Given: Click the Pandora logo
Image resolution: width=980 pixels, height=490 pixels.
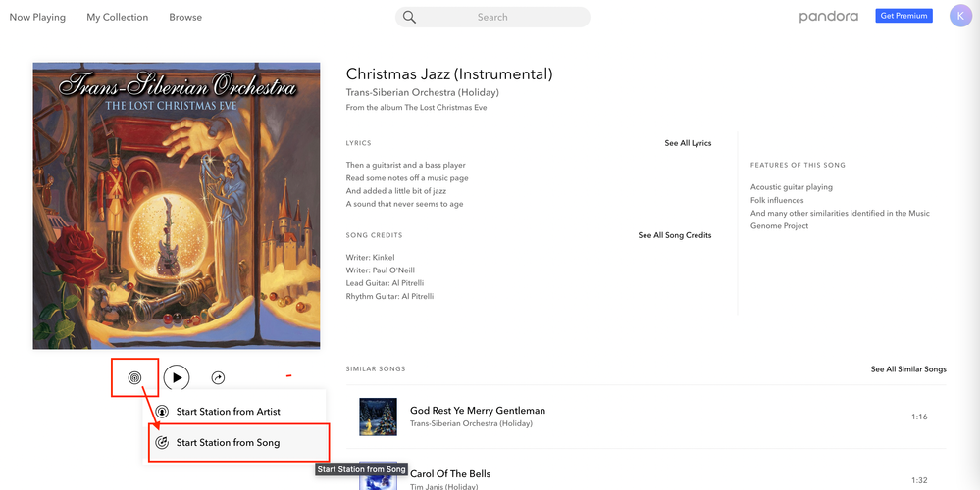Looking at the screenshot, I should pyautogui.click(x=828, y=17).
